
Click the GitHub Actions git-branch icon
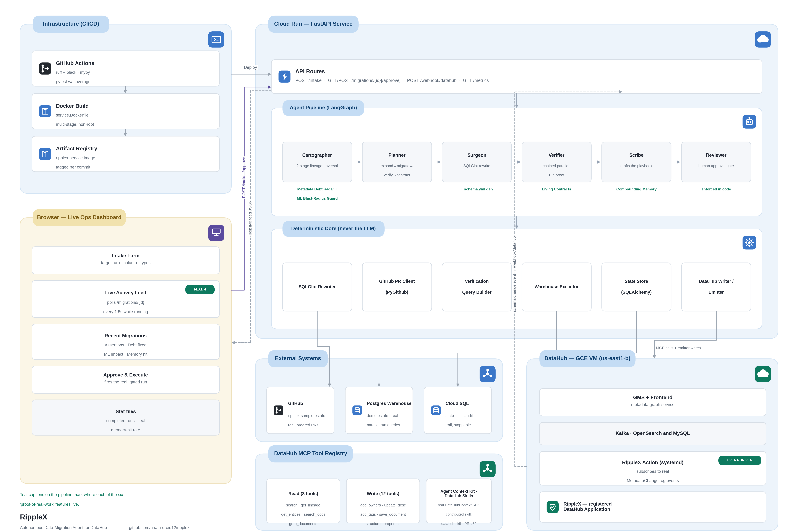pyautogui.click(x=45, y=68)
